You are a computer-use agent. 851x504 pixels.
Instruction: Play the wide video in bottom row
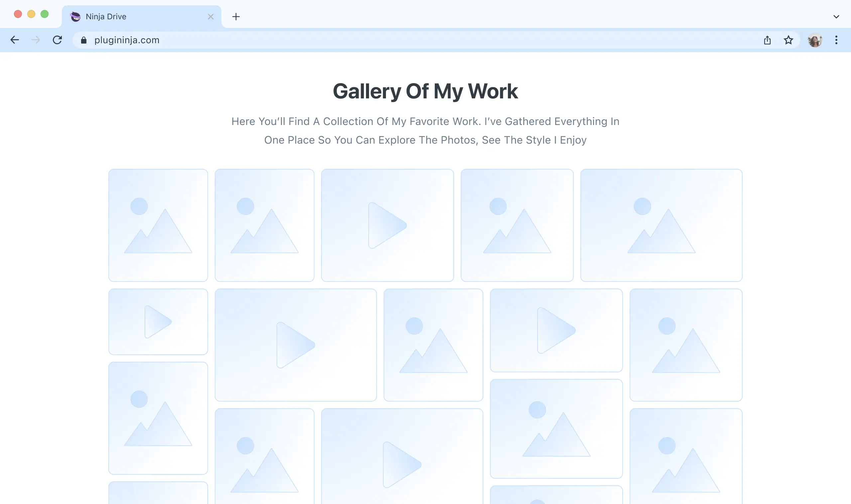point(402,456)
